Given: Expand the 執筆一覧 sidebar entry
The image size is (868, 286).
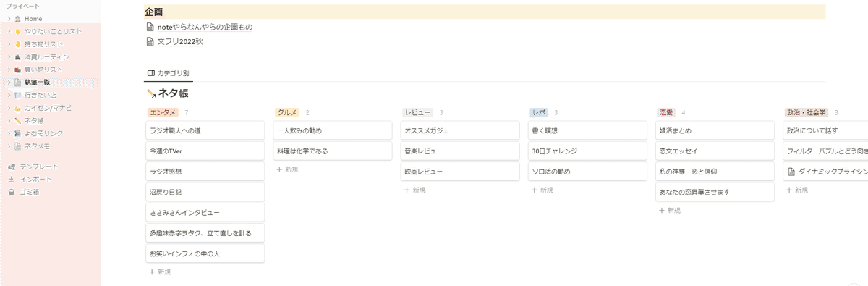Looking at the screenshot, I should click(x=9, y=83).
